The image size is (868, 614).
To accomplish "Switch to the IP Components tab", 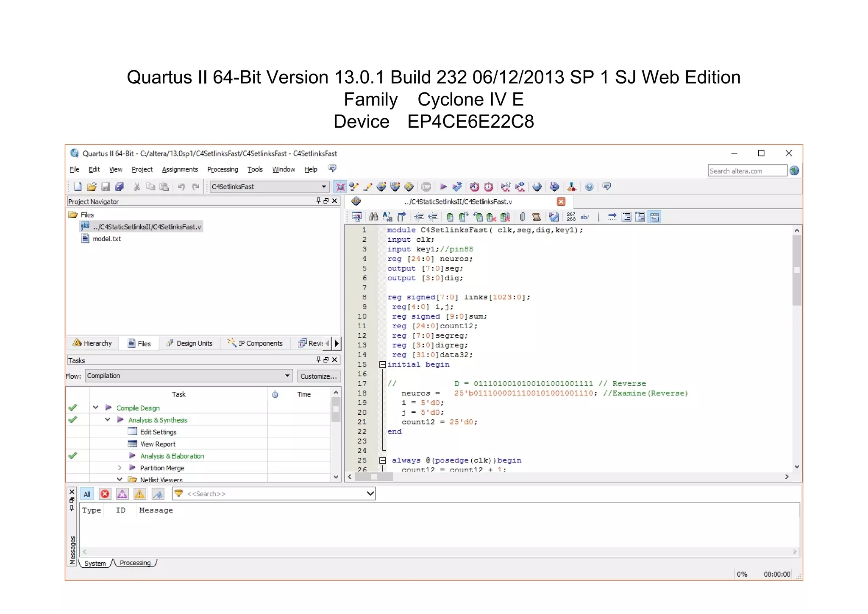I will point(255,343).
